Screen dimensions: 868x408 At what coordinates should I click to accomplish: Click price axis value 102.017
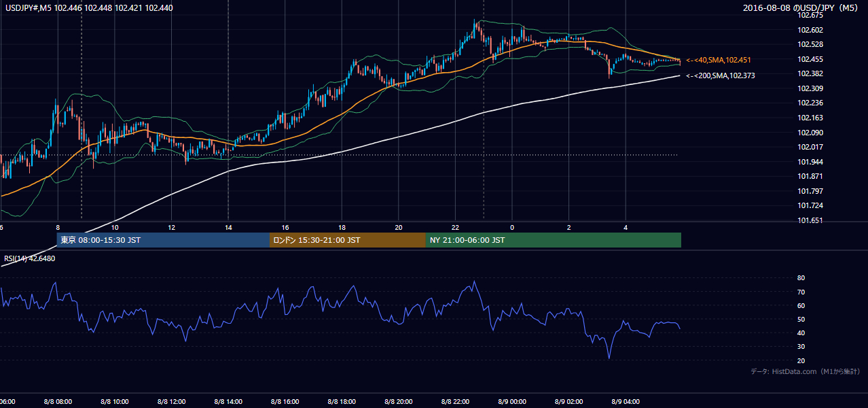(x=810, y=147)
